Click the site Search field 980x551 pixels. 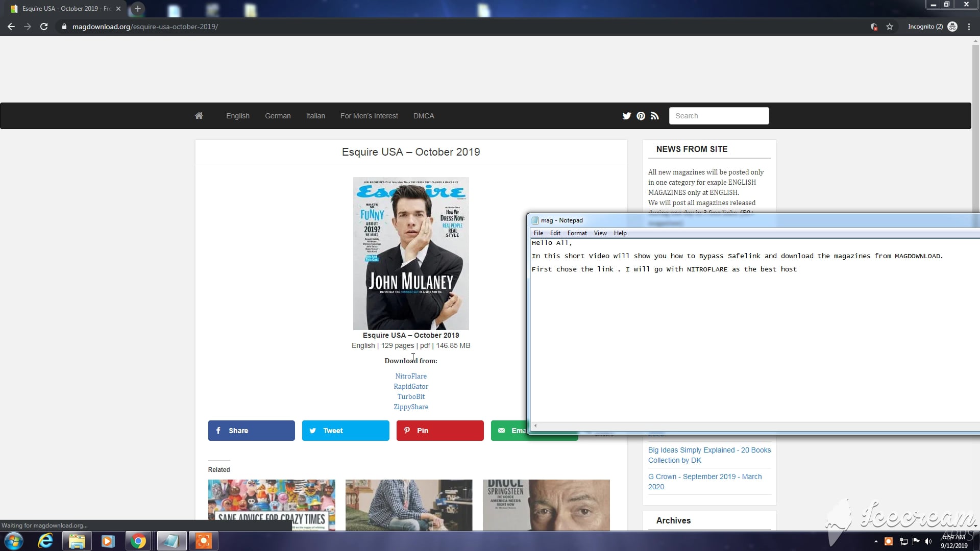719,116
